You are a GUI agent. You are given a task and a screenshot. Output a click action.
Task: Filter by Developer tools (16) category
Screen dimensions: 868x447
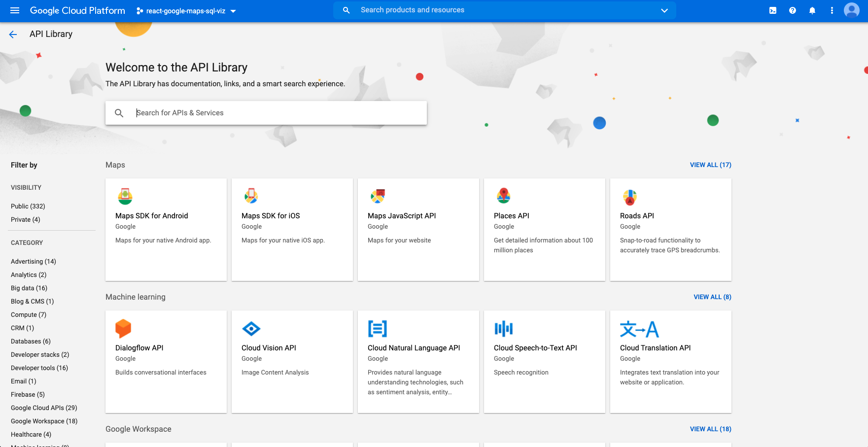pos(39,368)
